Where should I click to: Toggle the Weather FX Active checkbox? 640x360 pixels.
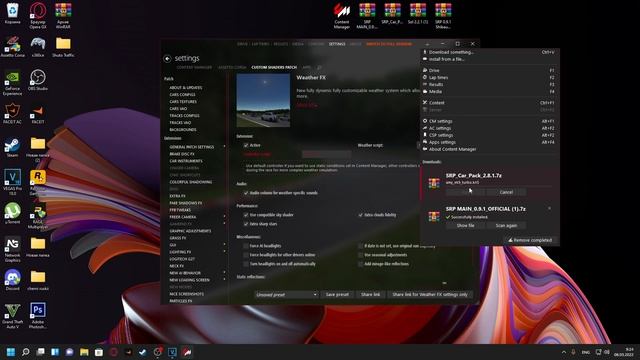246,145
